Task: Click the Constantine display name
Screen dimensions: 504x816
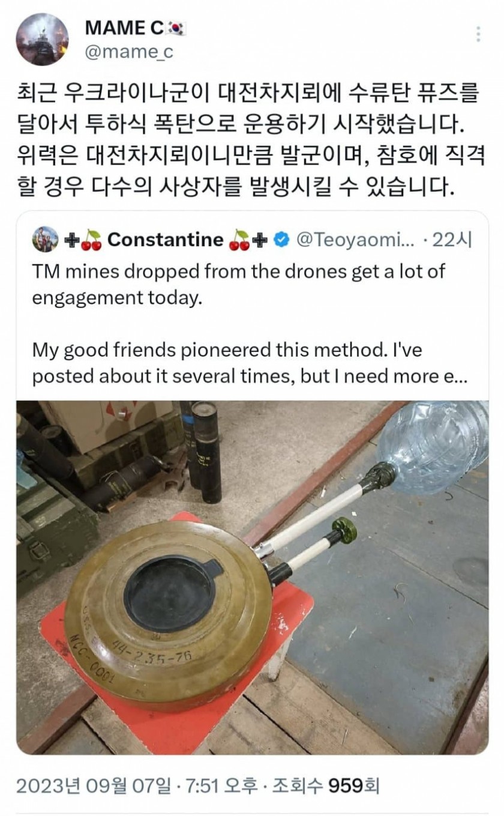Action: [165, 240]
